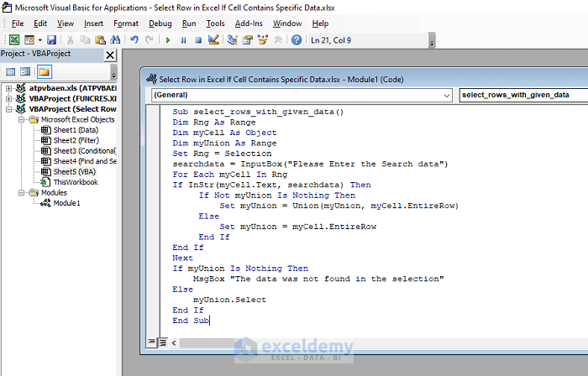Image resolution: width=588 pixels, height=376 pixels.
Task: Open the Help menu
Action: coord(320,23)
